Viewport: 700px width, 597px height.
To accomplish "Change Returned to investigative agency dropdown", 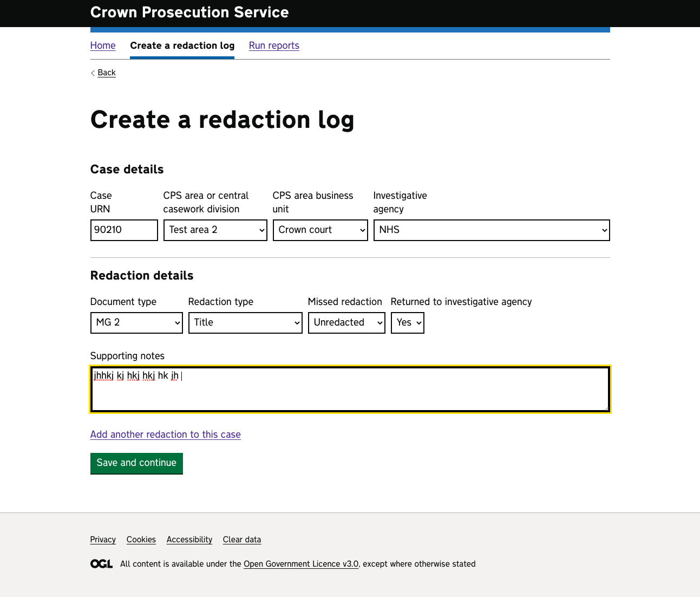I will 407,323.
